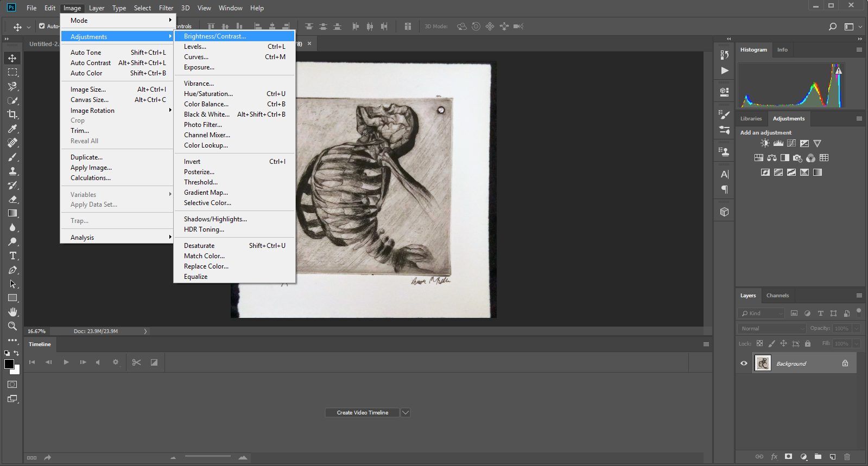Open the Histogram panel menu

tap(859, 49)
